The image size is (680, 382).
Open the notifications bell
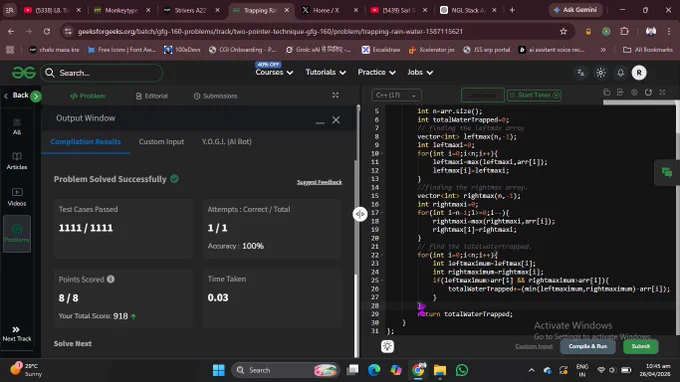(621, 73)
